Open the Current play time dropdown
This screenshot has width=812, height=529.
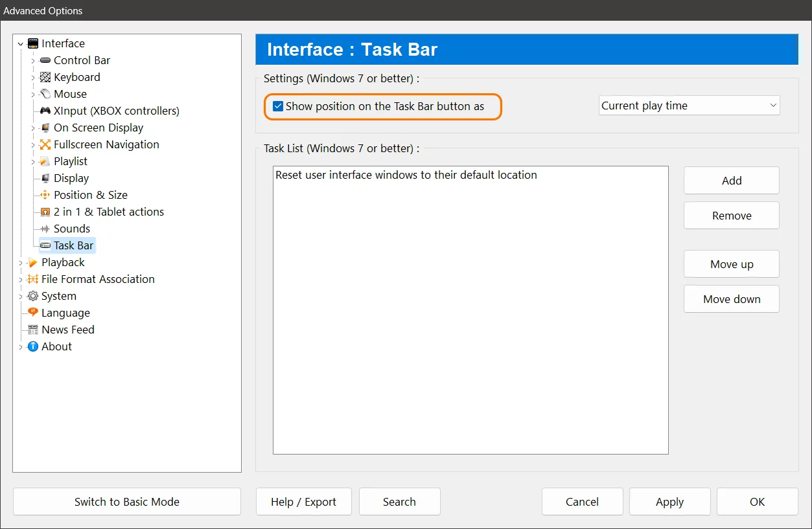tap(689, 106)
